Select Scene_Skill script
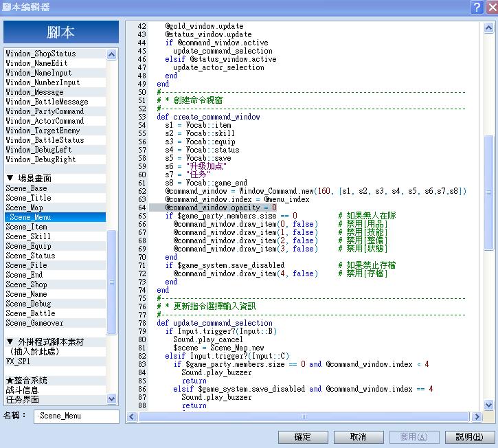 pos(55,236)
